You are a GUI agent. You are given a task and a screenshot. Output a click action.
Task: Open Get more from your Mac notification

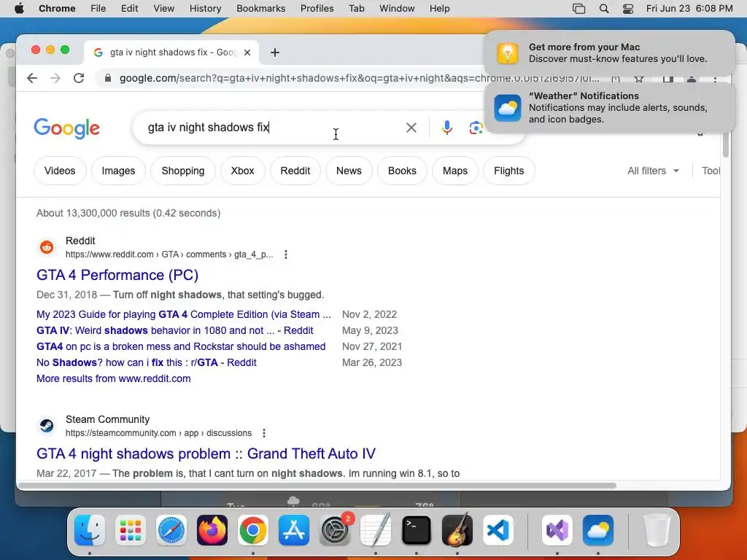point(609,53)
